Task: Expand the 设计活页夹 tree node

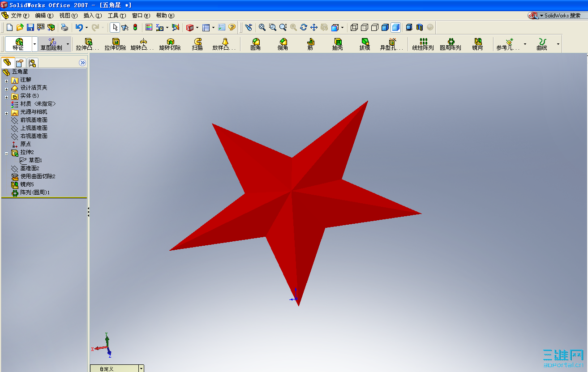Action: [x=6, y=89]
